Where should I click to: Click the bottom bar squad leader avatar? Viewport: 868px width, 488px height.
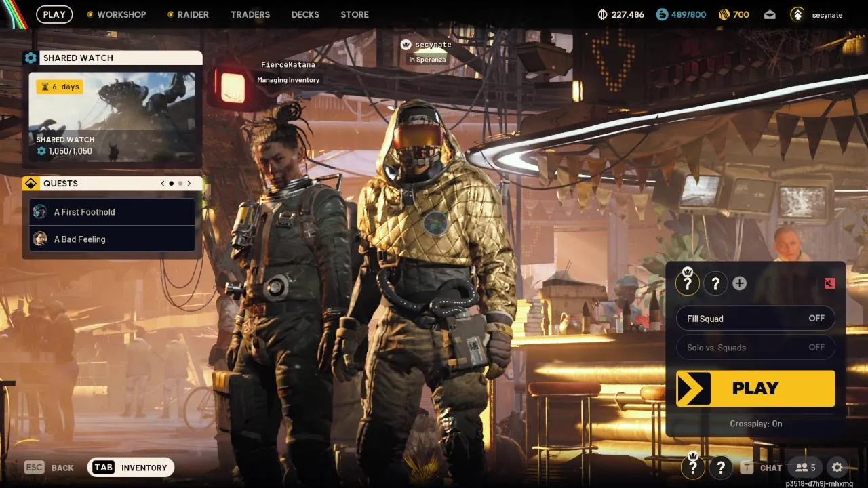coord(692,466)
